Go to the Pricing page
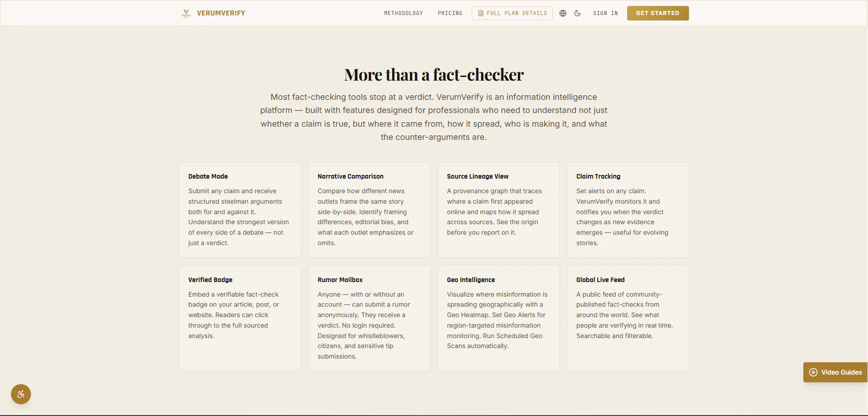Image resolution: width=868 pixels, height=416 pixels. (450, 13)
